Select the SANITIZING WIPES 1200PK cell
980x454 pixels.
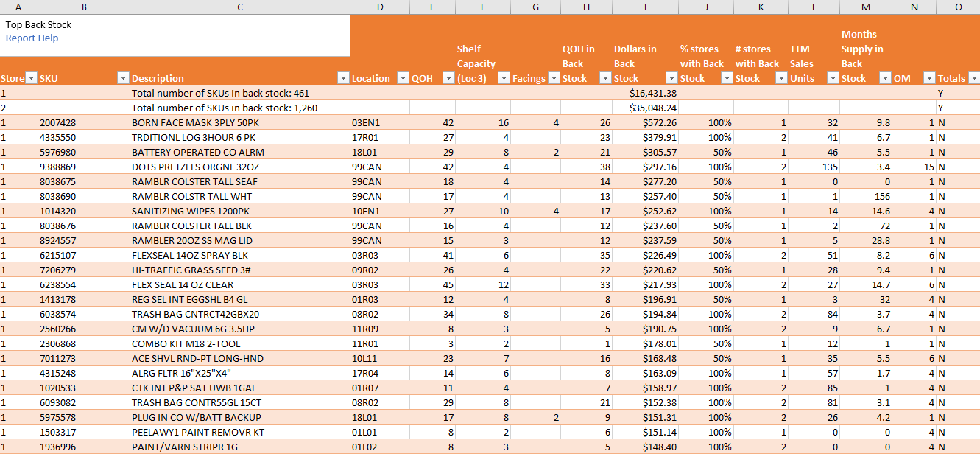[240, 211]
